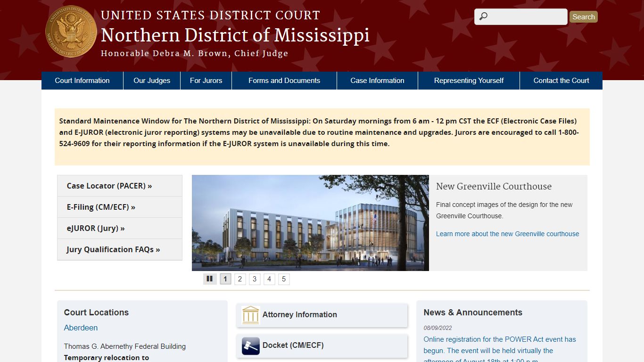Focus the site search field

[x=521, y=16]
